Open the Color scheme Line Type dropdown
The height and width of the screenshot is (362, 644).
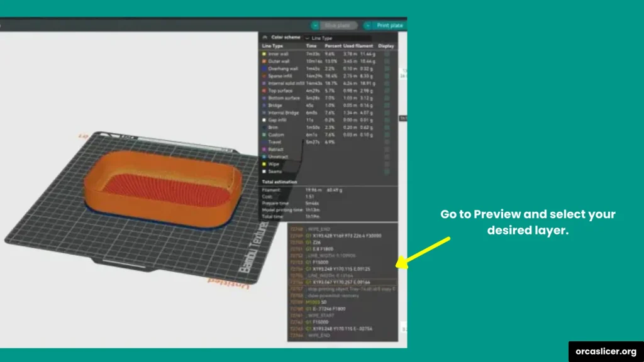click(338, 38)
